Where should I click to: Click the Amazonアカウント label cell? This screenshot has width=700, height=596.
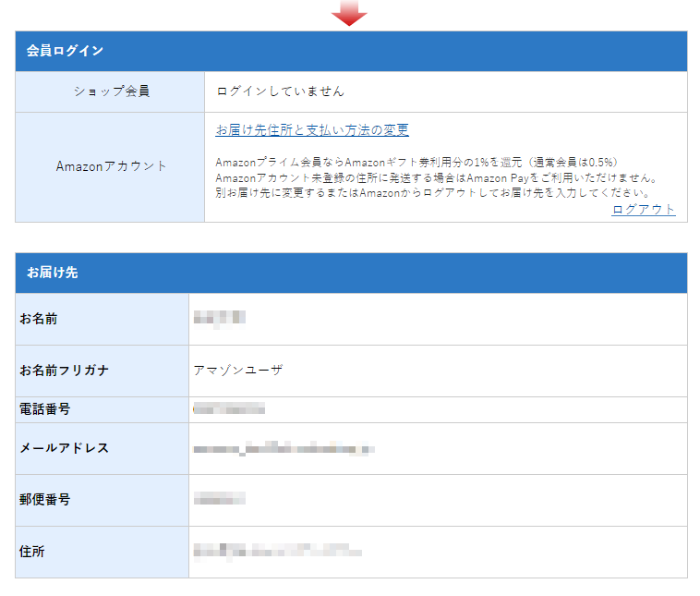coord(111,166)
